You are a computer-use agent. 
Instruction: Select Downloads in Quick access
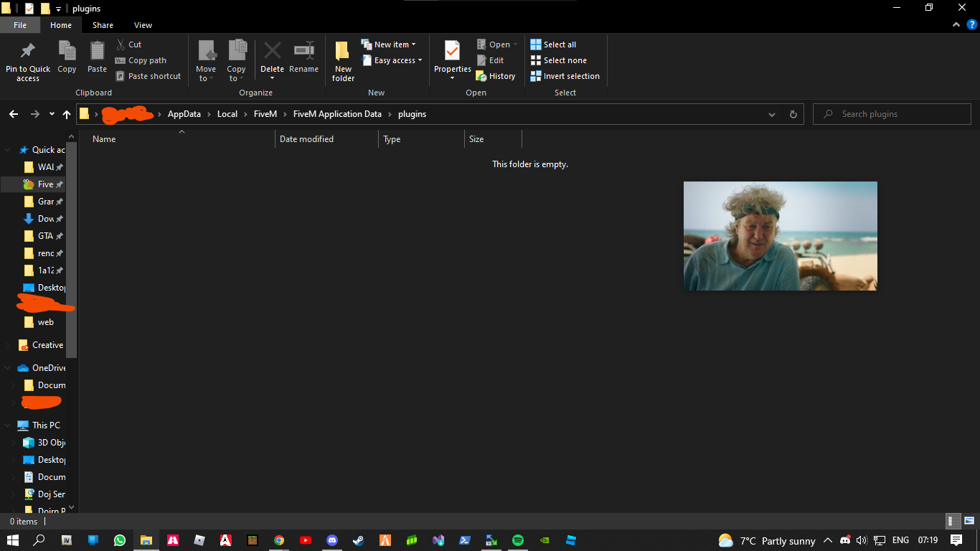point(44,219)
